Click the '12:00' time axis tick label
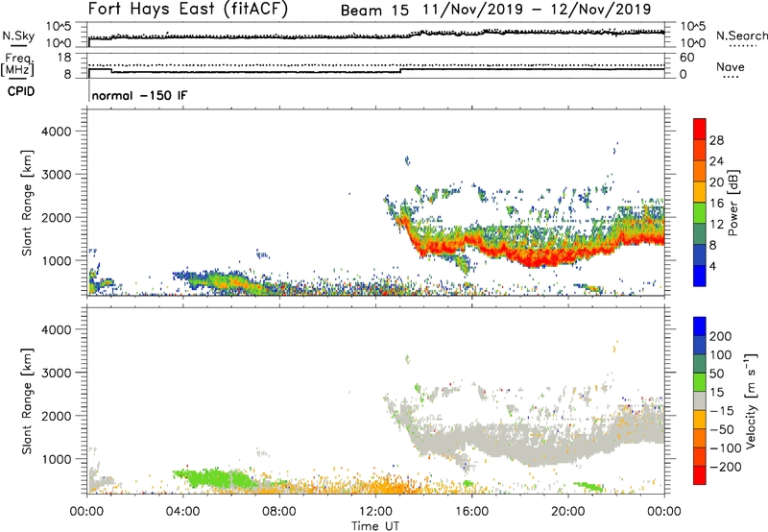This screenshot has height=532, width=768. tap(375, 512)
